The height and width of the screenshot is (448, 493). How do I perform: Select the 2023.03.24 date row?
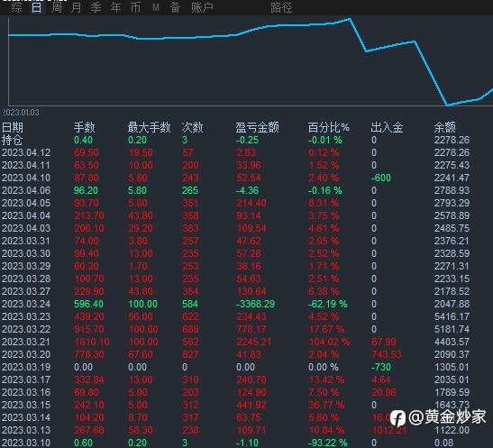coord(26,304)
